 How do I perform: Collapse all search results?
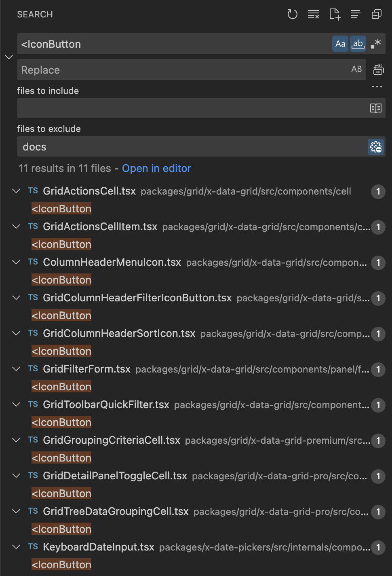377,15
